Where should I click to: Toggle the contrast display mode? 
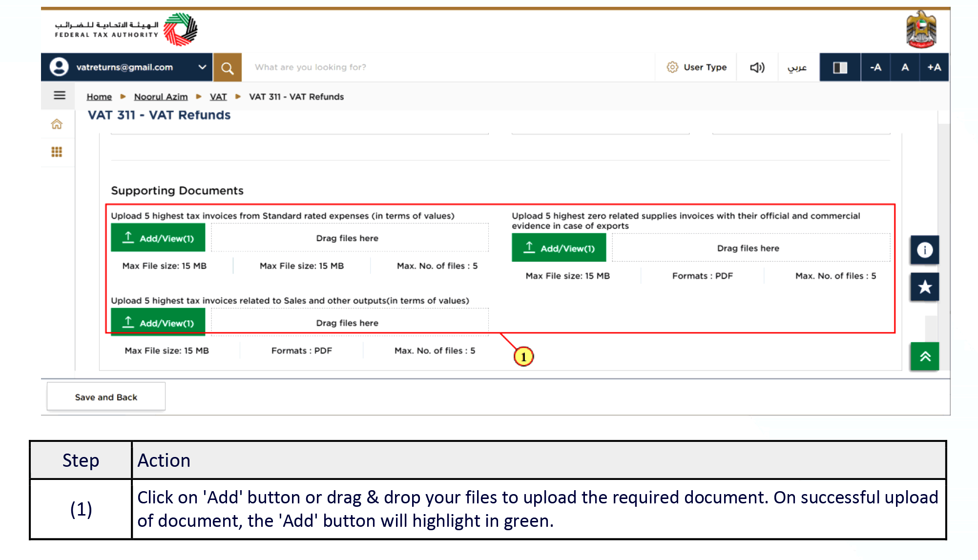coord(839,67)
